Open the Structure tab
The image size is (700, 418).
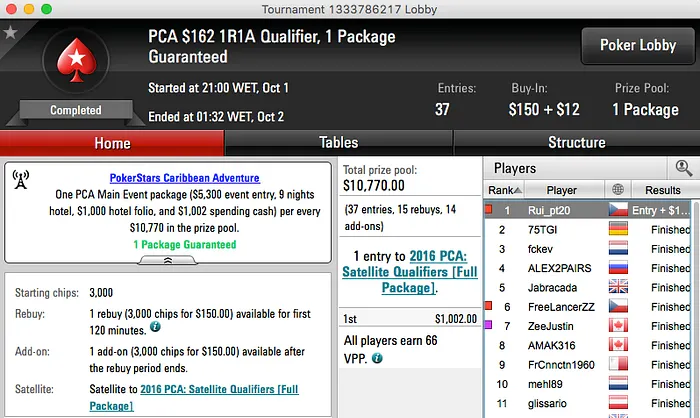pyautogui.click(x=576, y=143)
